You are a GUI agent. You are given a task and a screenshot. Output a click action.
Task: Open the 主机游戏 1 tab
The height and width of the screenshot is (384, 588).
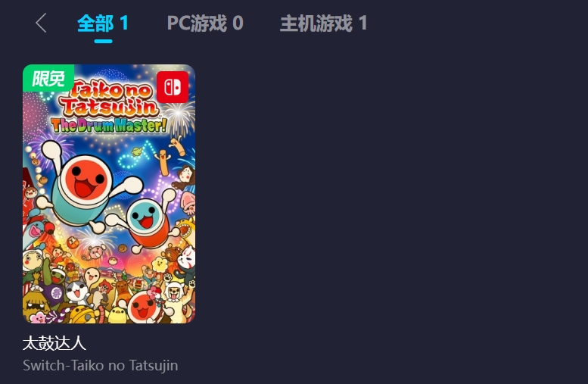(324, 23)
